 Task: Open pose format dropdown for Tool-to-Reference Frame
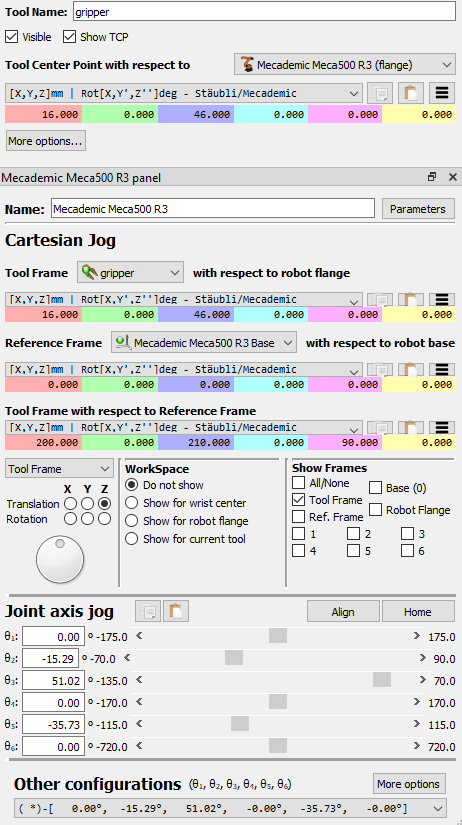tap(184, 427)
